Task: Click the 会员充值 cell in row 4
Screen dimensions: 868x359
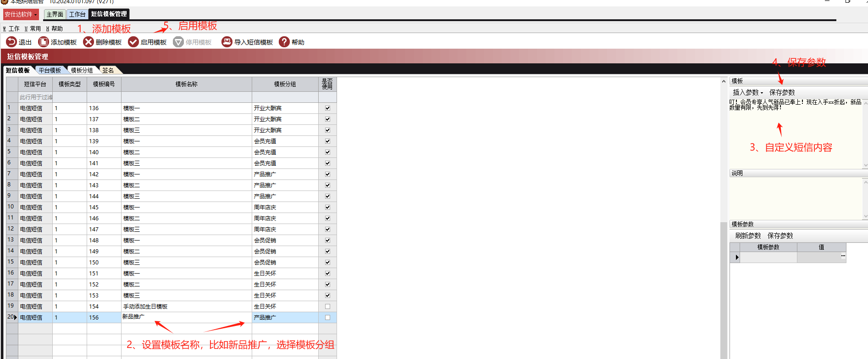Action: 285,141
